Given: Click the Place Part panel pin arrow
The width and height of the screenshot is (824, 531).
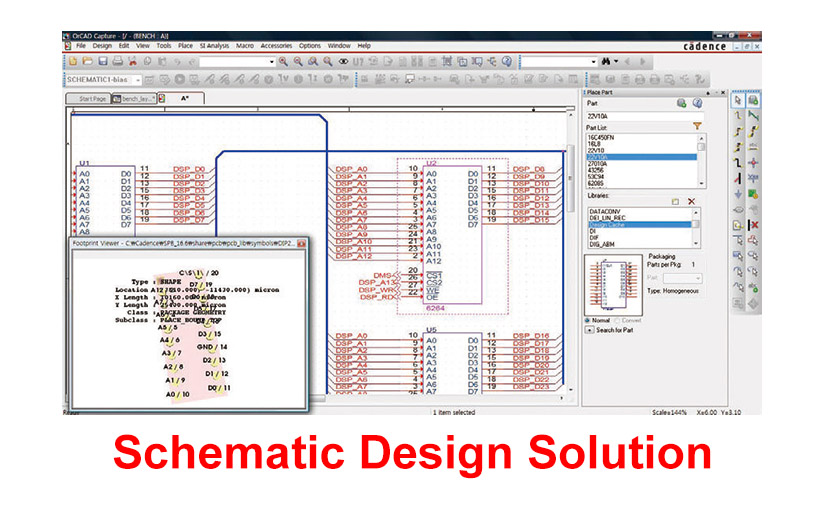Looking at the screenshot, I should [708, 93].
